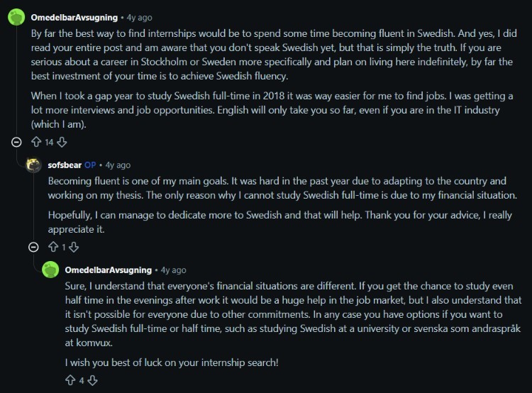Open OmedelbarAvsugning avatar on last reply
Viewport: 532px width, 393px height.
pyautogui.click(x=50, y=270)
